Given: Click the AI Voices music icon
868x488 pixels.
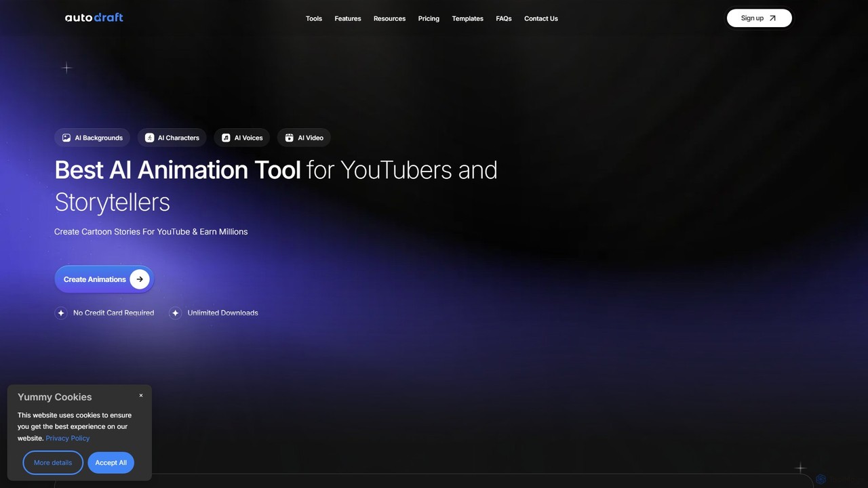Looking at the screenshot, I should 226,138.
